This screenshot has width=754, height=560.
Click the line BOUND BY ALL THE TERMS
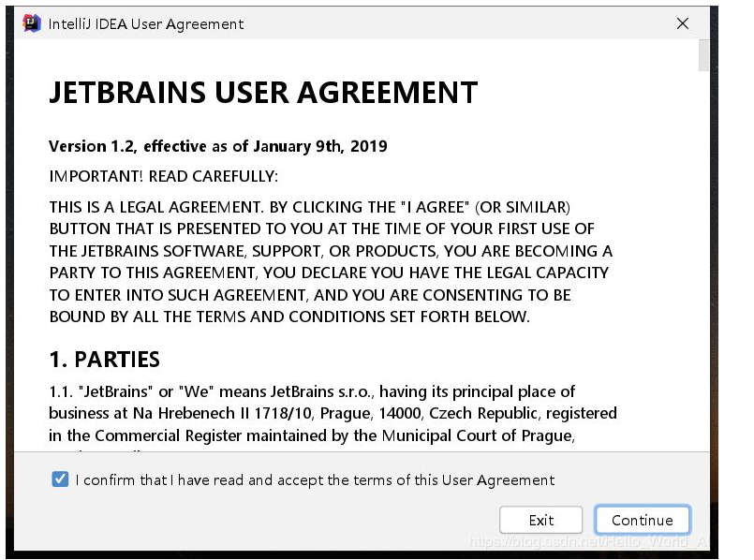(289, 317)
